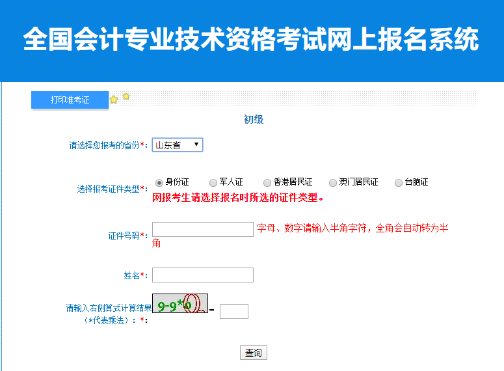Image resolution: width=504 pixels, height=371 pixels.
Task: Refresh the captcha image 9-9*0
Action: [180, 303]
